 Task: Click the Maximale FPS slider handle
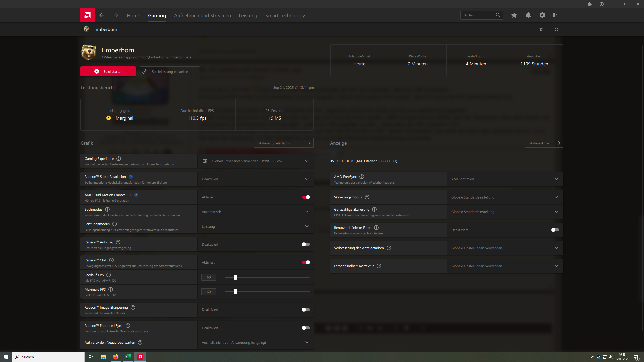pos(235,292)
